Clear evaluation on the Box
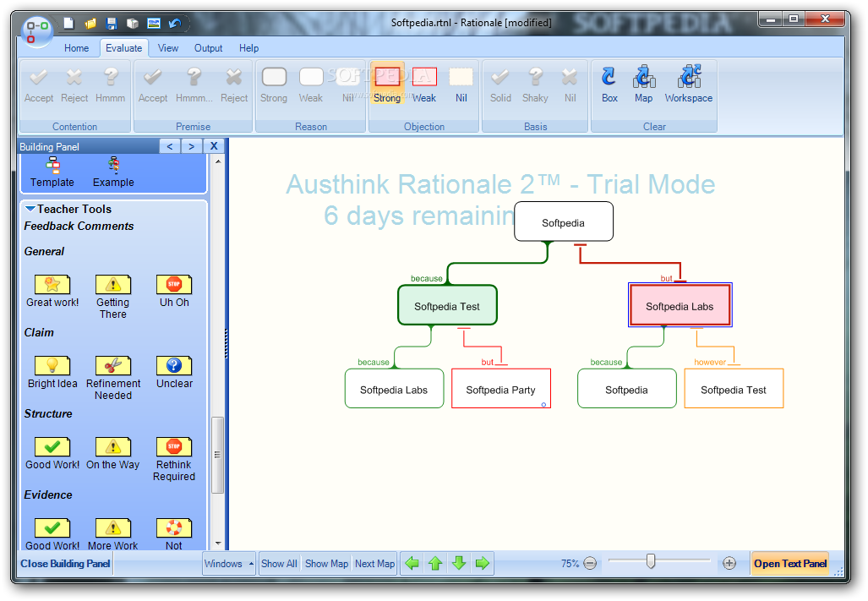Image resolution: width=868 pixels, height=601 pixels. click(609, 85)
